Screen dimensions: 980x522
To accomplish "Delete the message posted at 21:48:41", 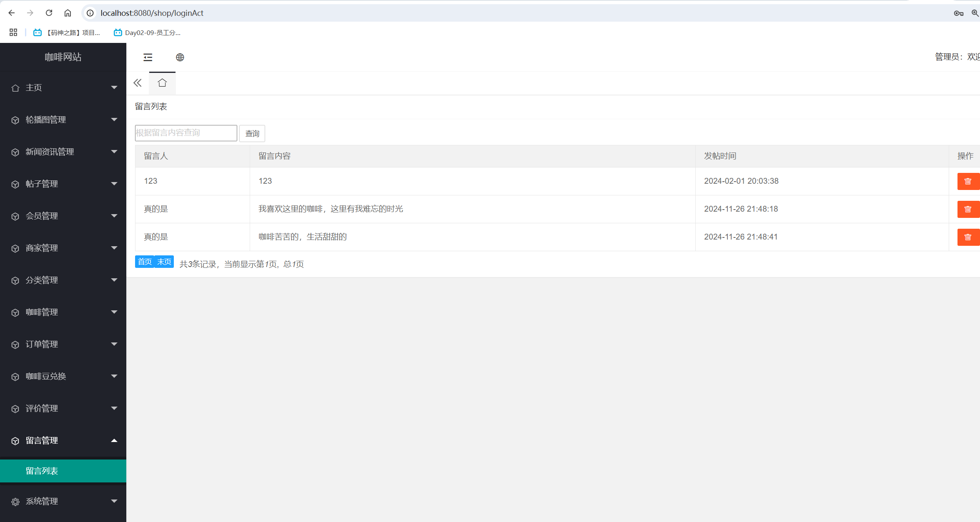I will tap(967, 237).
